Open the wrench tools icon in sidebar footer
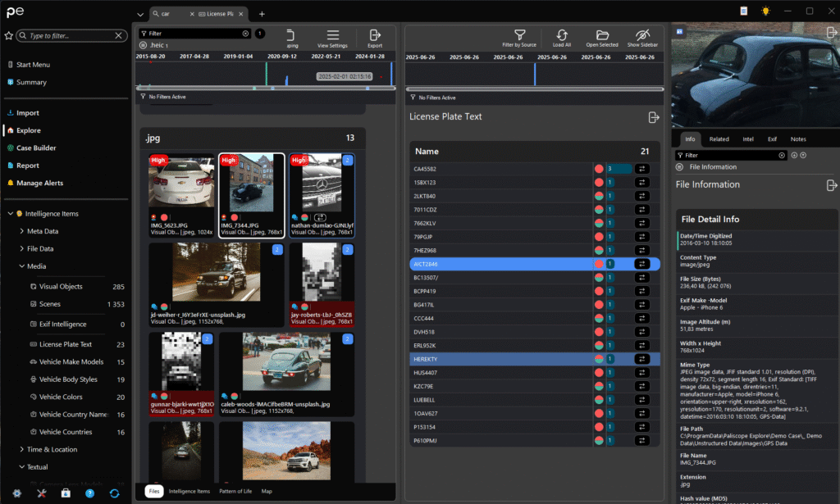 tap(41, 493)
